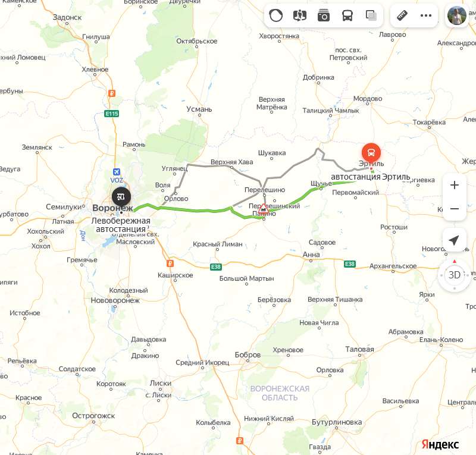Zoom in with the plus button
Viewport: 476px width, 455px height.
point(455,185)
